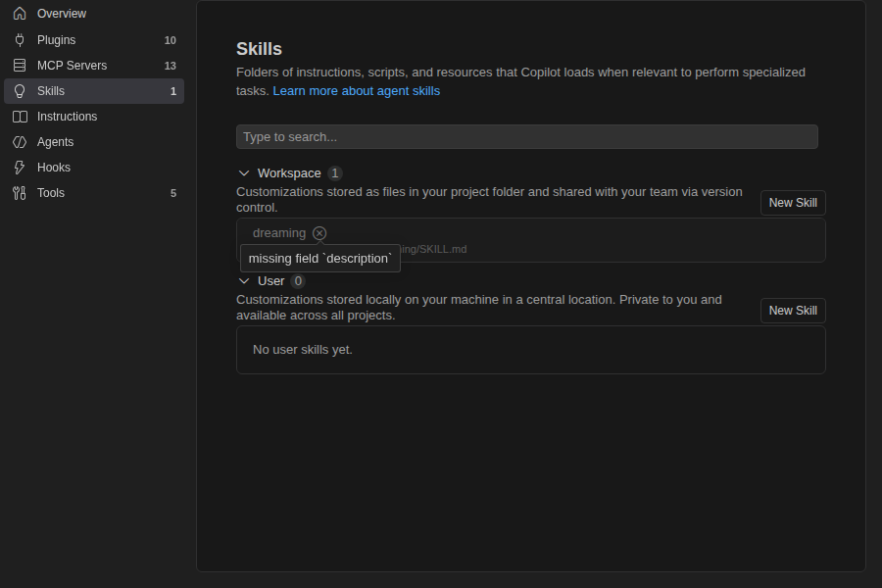Create New Skill in Workspace section
This screenshot has height=588, width=882.
(793, 203)
